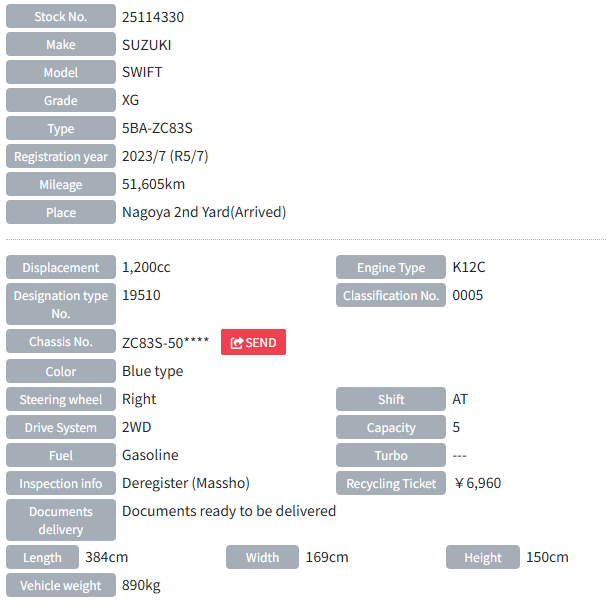Viewport: 607px width, 610px height.
Task: Click the K12C engine type value
Action: coord(469,268)
